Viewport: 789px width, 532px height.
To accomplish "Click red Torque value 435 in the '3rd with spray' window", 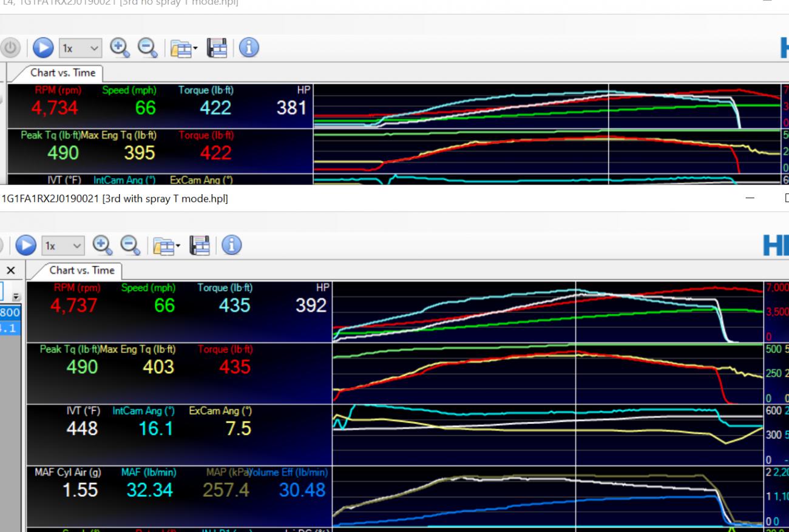I will [234, 366].
